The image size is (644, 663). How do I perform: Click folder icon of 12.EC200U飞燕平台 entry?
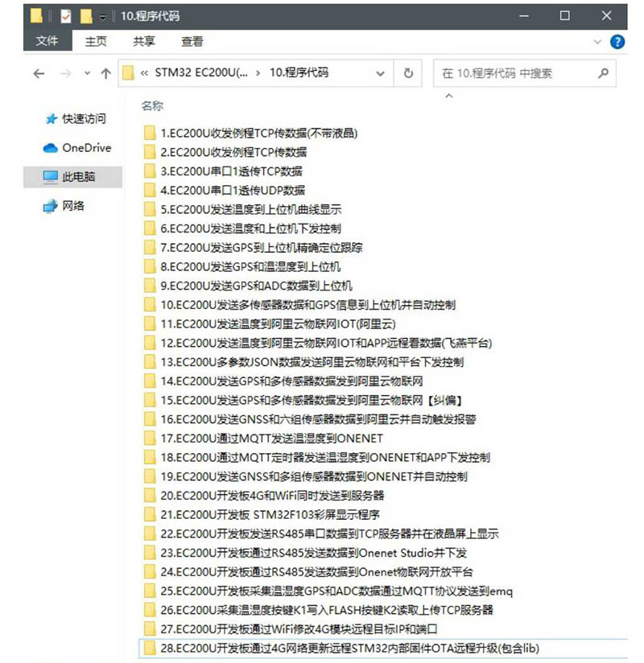point(150,343)
